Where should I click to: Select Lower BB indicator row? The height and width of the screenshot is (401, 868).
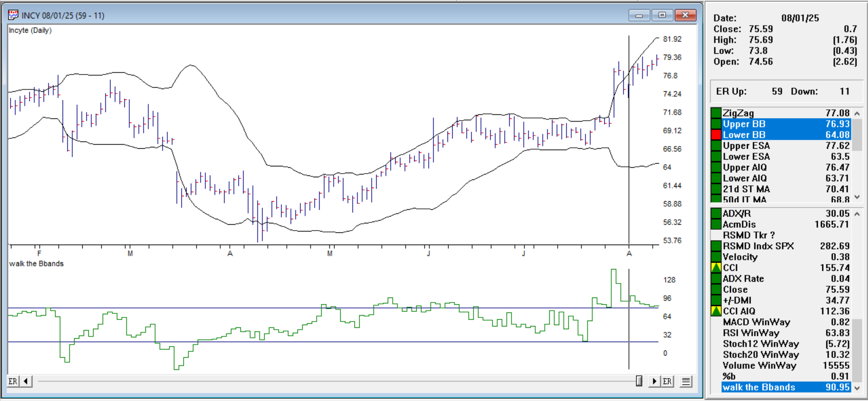[x=786, y=135]
